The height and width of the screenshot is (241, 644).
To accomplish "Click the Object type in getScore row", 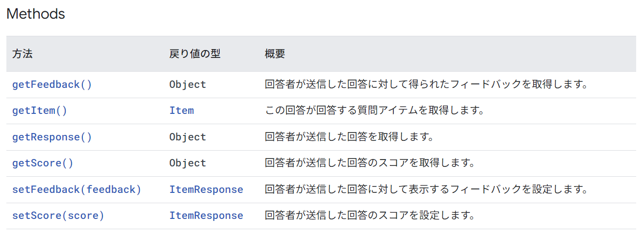I will tap(188, 163).
